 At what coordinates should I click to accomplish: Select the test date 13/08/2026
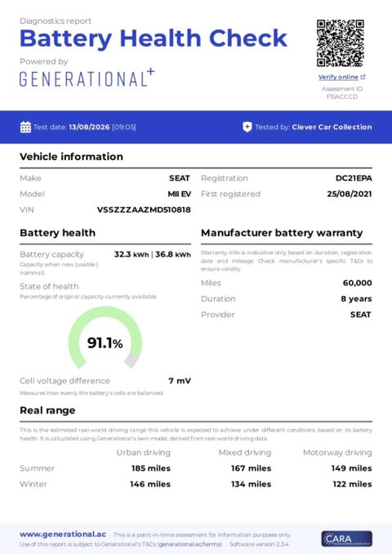[x=89, y=127]
